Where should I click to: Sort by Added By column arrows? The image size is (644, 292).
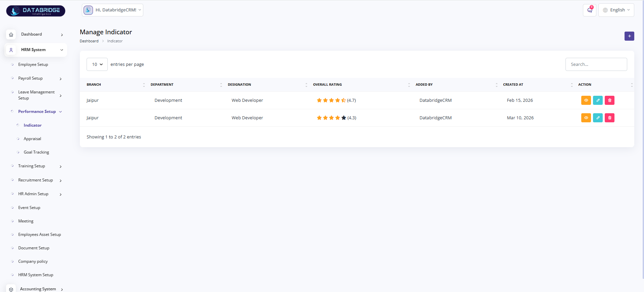coord(497,85)
